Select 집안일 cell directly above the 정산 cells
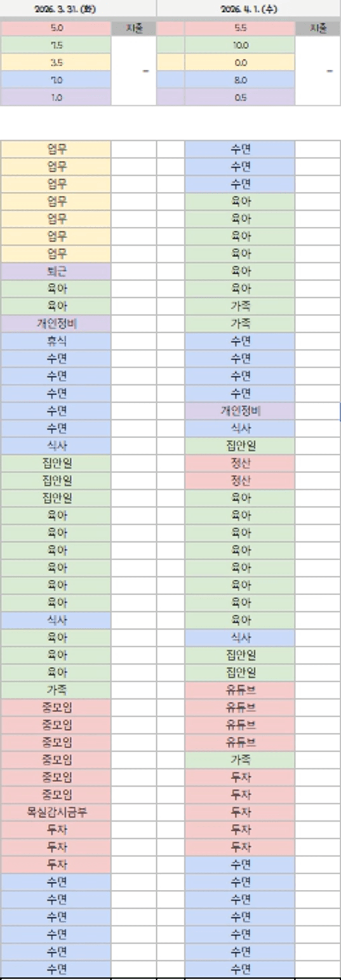The width and height of the screenshot is (341, 980). [240, 446]
